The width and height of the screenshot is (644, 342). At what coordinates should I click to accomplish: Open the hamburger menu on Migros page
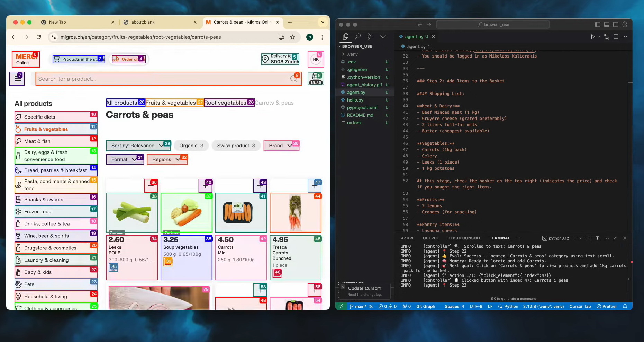(17, 79)
